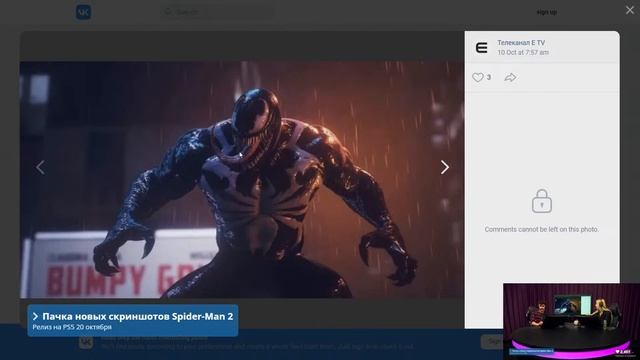This screenshot has height=360, width=640.
Task: Click the like count 3
Action: click(489, 77)
